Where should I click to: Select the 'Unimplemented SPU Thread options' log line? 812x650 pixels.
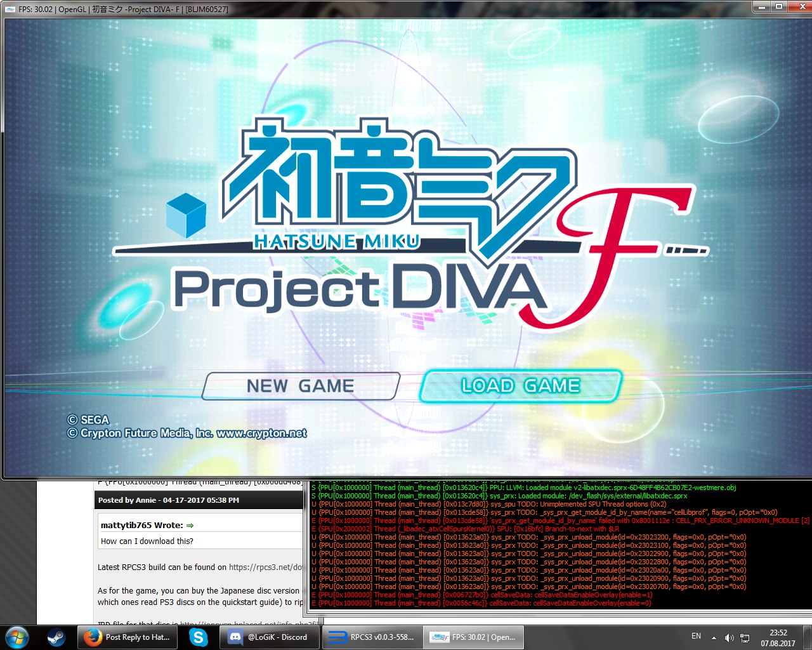coord(489,504)
